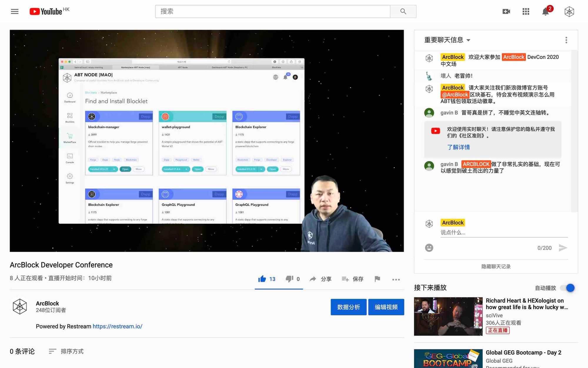Image resolution: width=588 pixels, height=368 pixels.
Task: Click the ArcBlock author badge in chat input
Action: coord(452,223)
